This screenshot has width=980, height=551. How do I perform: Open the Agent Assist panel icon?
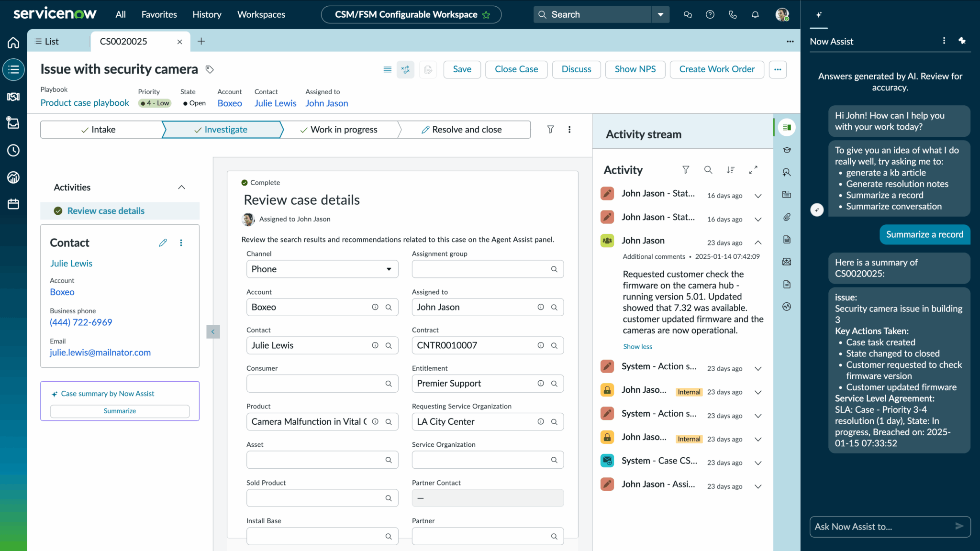pos(787,172)
